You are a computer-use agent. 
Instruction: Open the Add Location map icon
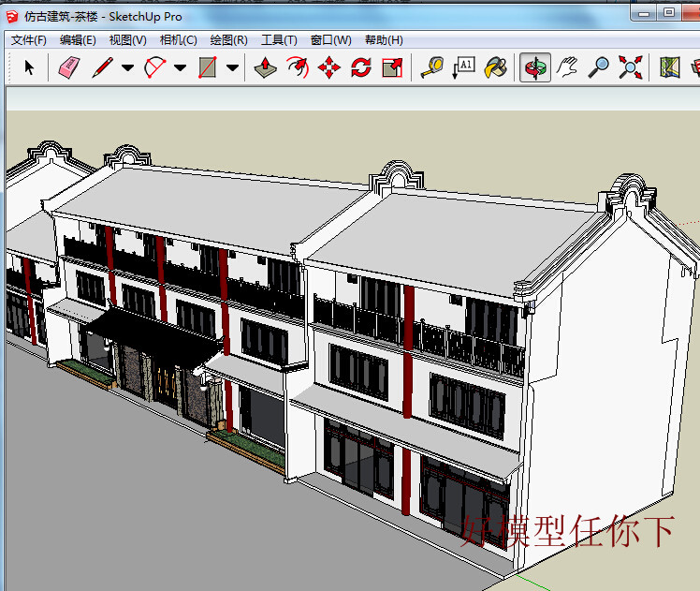click(x=670, y=67)
